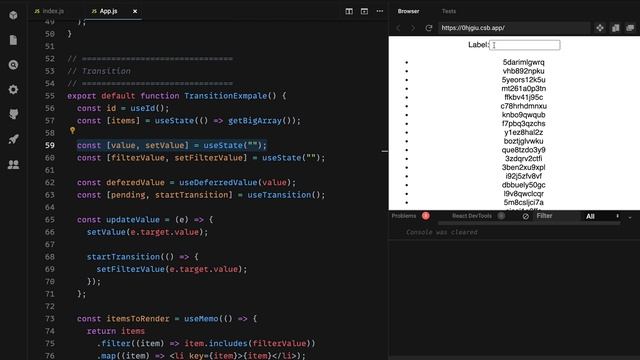Screen dimensions: 640x360
Task: Open the GitHub sidebar icon
Action: tap(13, 114)
